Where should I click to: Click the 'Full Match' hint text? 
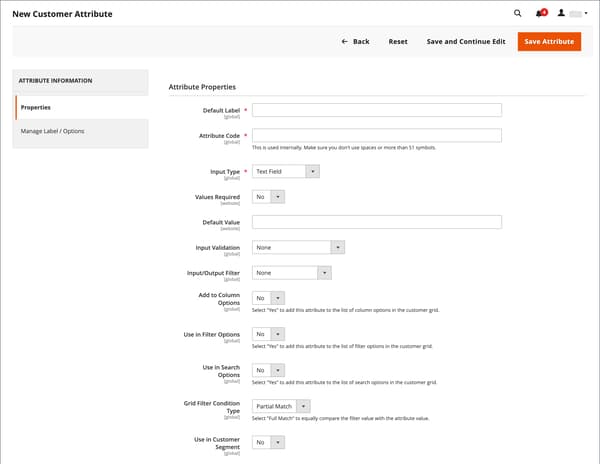(x=341, y=418)
